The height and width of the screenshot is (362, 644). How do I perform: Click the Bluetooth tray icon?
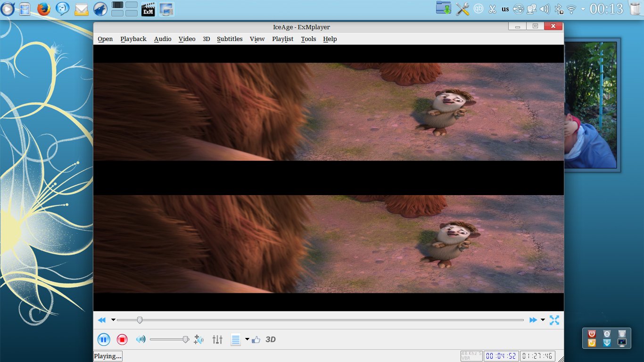click(x=559, y=9)
